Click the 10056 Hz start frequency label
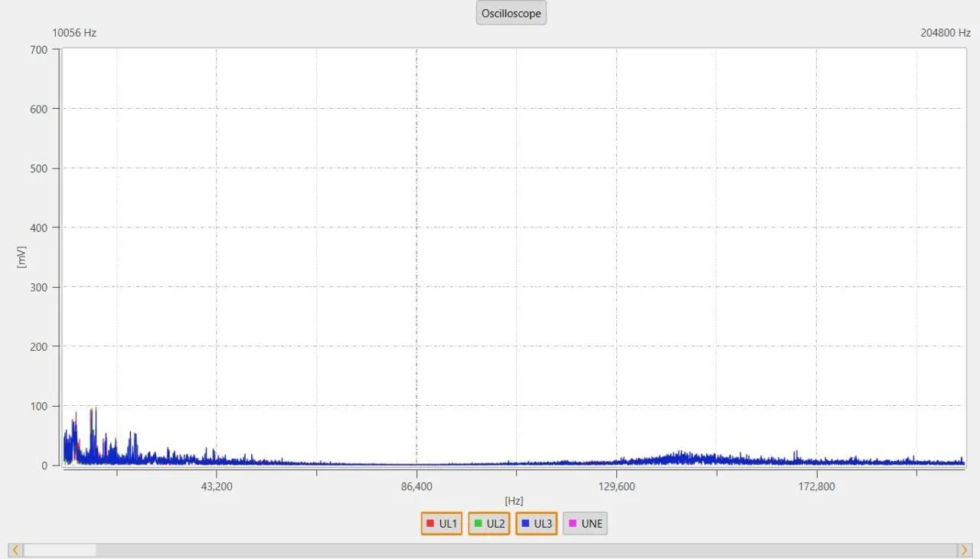 click(x=74, y=33)
